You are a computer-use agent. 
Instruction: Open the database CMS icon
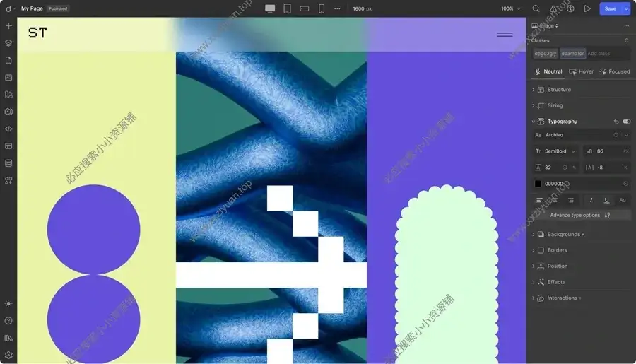coord(8,163)
